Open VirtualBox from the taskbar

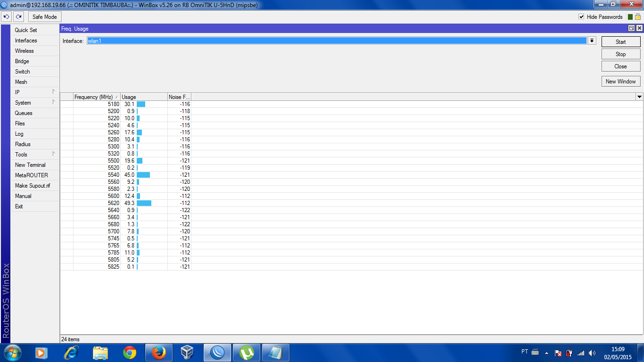[188, 353]
